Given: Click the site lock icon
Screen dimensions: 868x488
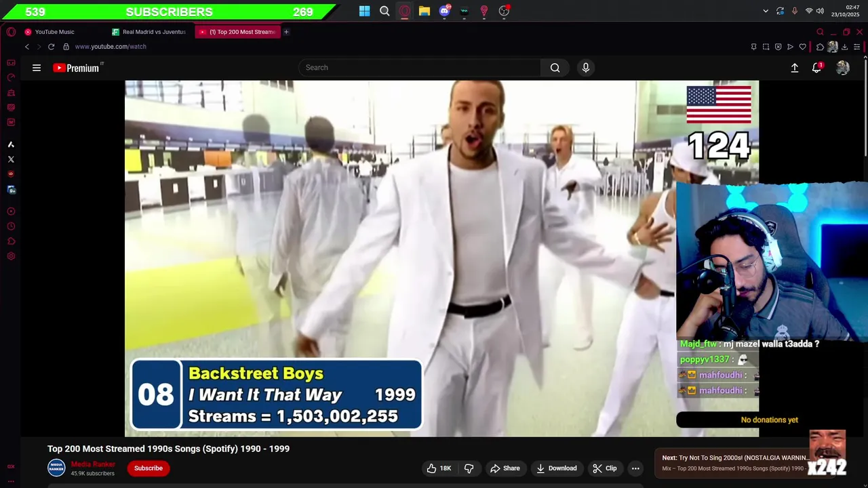Looking at the screenshot, I should tap(66, 47).
